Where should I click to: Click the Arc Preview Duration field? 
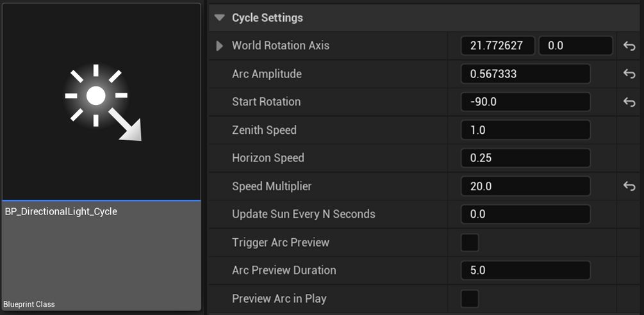(x=525, y=270)
